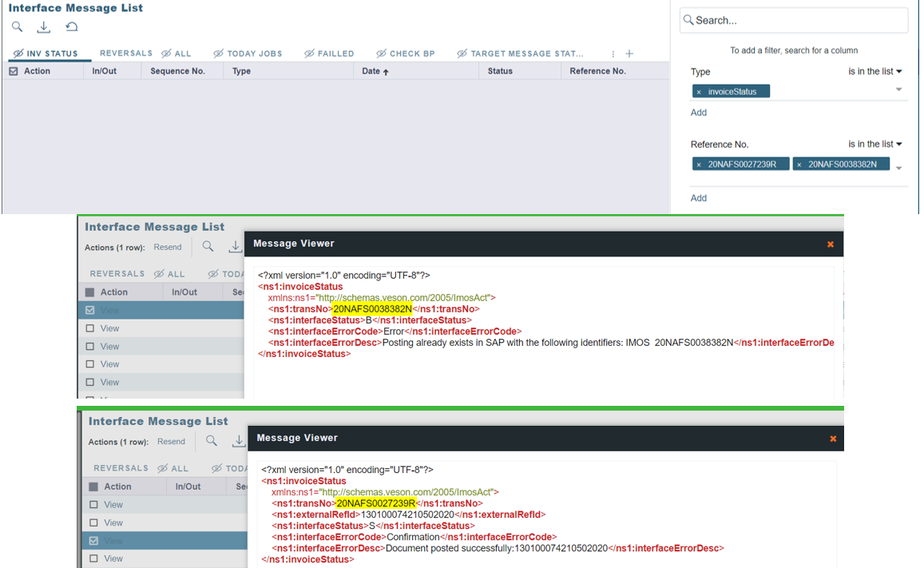Click the Status column header

[x=500, y=71]
